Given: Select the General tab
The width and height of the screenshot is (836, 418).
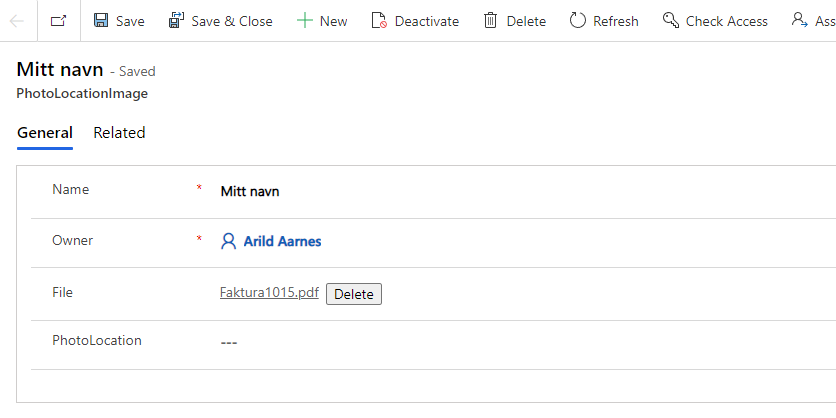Looking at the screenshot, I should click(45, 133).
